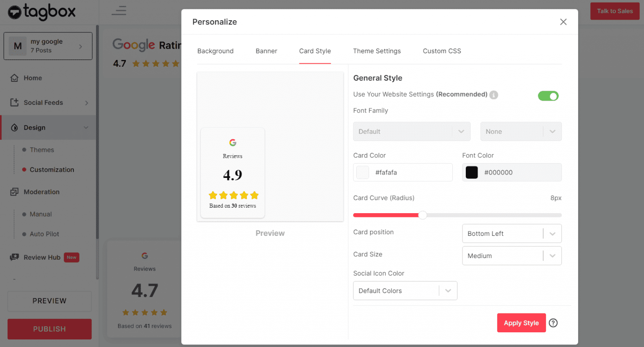Pick a new Font Color swatch
Screen dimensions: 644x347
(472, 172)
